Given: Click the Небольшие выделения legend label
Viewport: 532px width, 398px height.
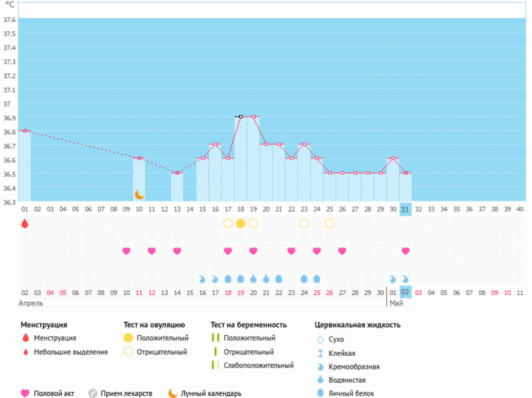Looking at the screenshot, I should pyautogui.click(x=71, y=352).
